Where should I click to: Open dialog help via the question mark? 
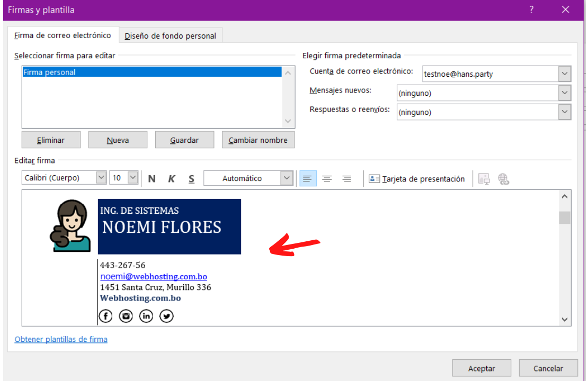[x=531, y=10]
